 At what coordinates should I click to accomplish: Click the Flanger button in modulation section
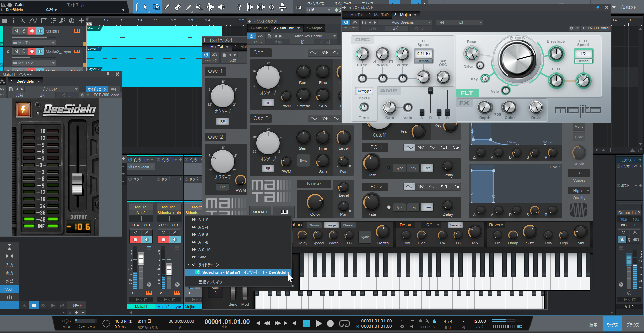[331, 225]
